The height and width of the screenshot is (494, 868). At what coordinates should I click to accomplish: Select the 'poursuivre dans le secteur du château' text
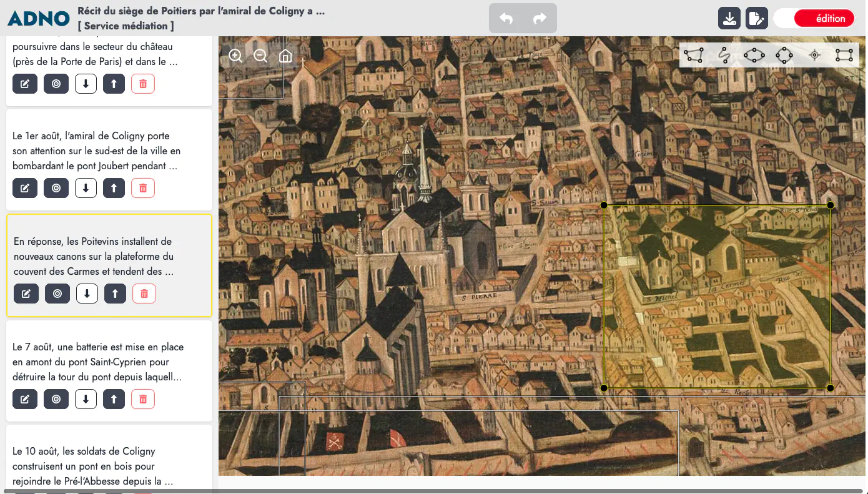(92, 46)
